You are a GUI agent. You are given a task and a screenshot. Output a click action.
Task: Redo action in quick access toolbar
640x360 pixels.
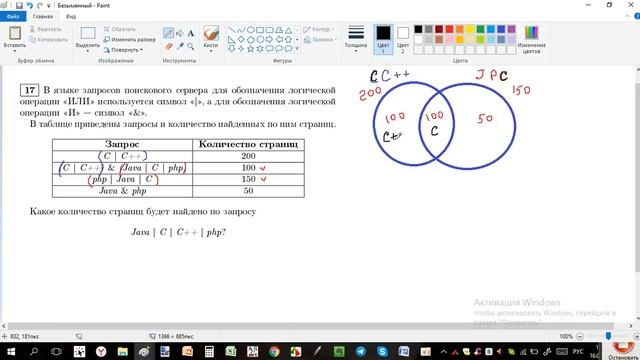click(40, 6)
